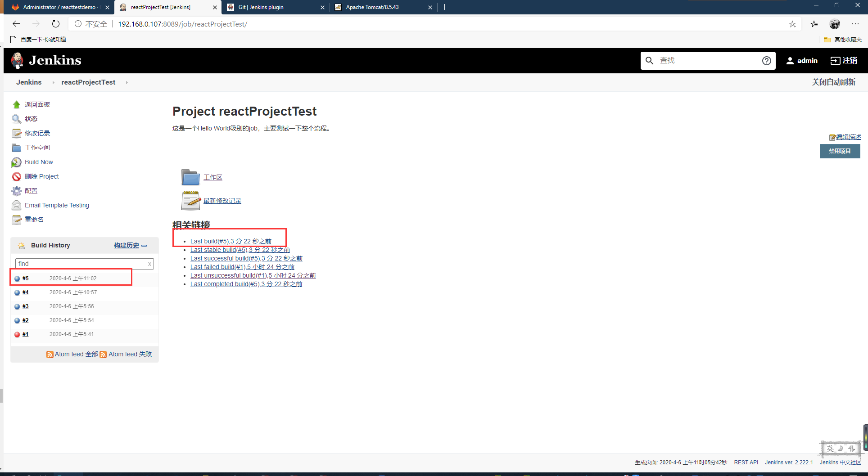Toggle 关闭自动刷新 auto refresh
Viewport: 868px width, 476px height.
point(833,82)
